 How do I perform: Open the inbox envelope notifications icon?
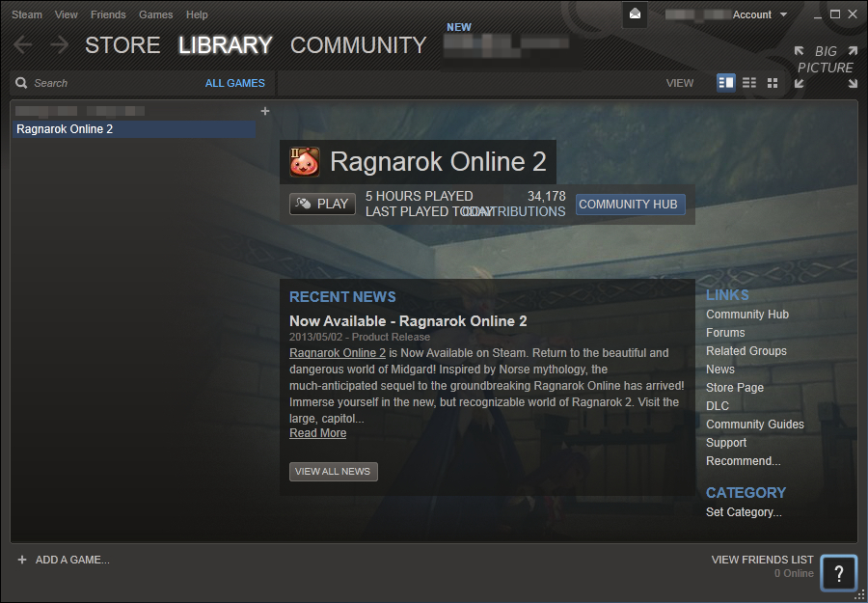(x=635, y=14)
